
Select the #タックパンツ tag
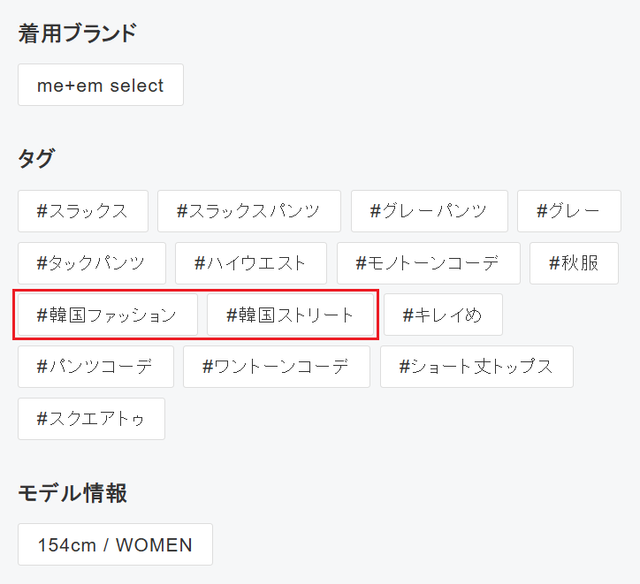(91, 263)
